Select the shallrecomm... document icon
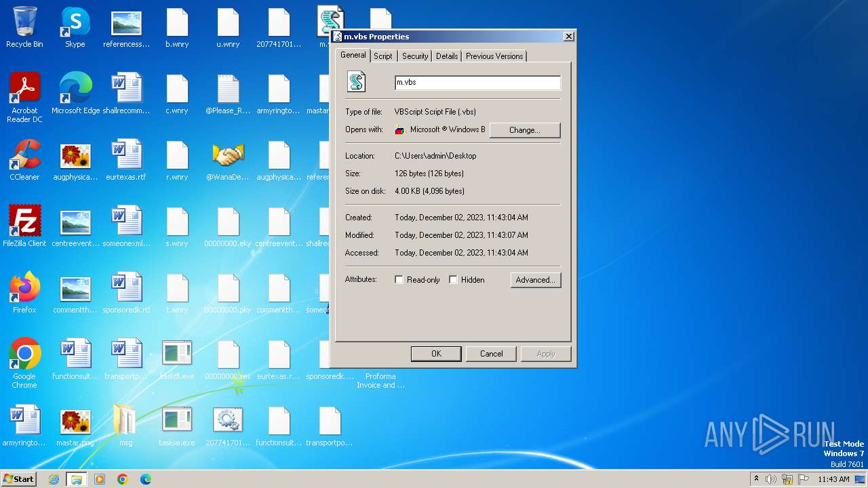 pos(126,94)
